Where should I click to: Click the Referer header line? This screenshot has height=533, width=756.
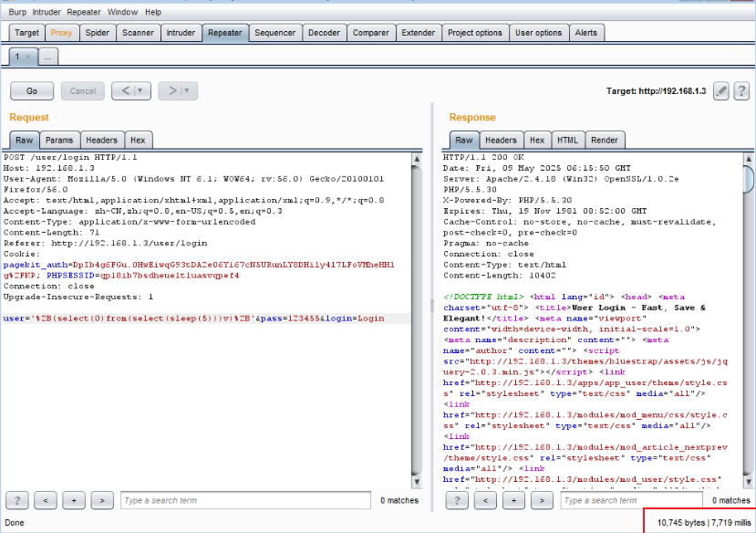tap(106, 243)
